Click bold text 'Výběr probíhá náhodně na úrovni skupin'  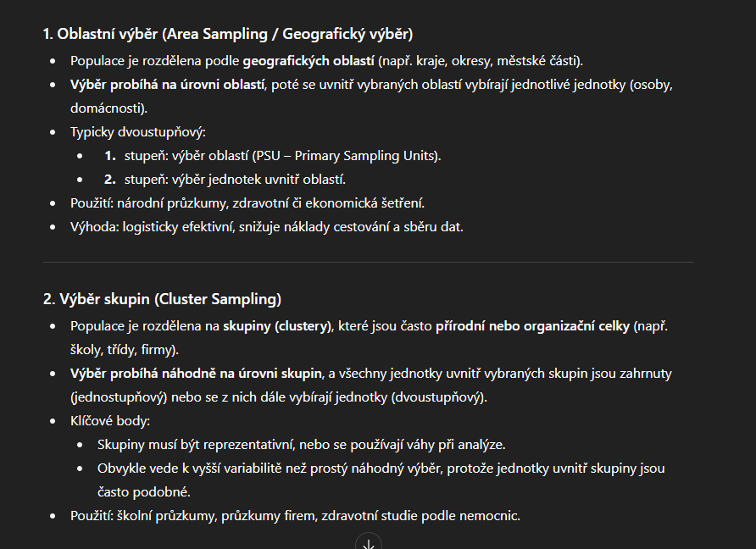[196, 374]
